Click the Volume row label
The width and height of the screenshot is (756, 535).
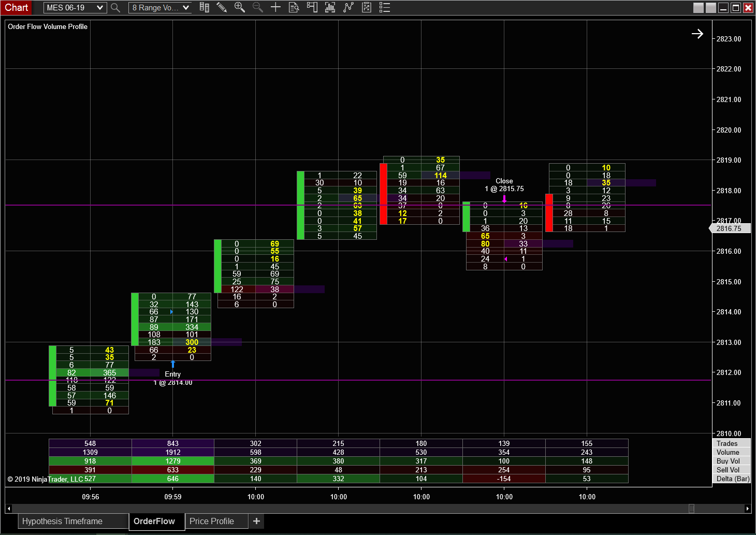pos(732,452)
